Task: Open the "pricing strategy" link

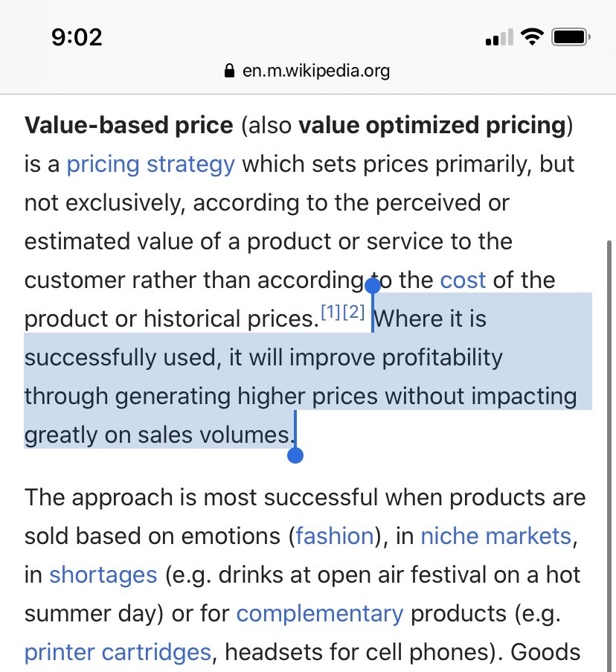Action: (x=150, y=164)
